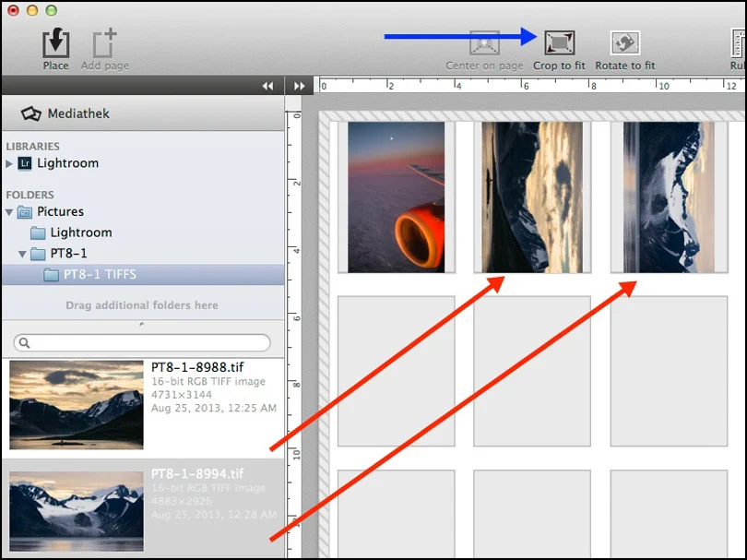
Task: Select Lightroom subfolder under Pictures
Action: (x=81, y=232)
